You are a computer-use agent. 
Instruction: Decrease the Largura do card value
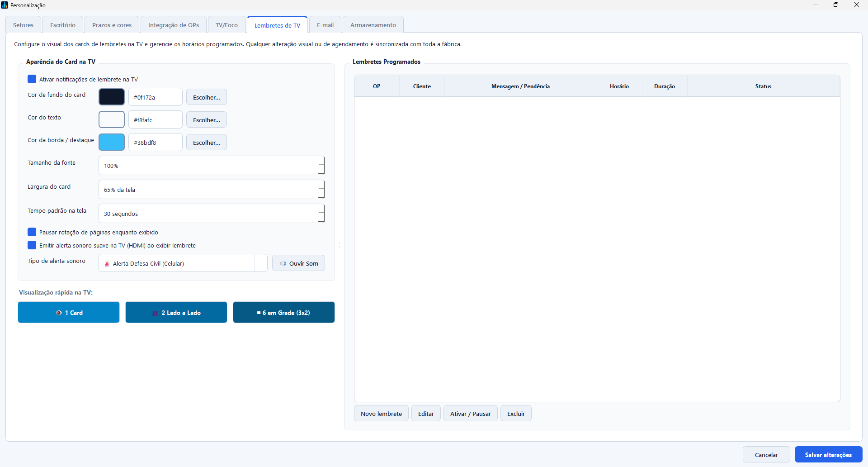(x=321, y=194)
